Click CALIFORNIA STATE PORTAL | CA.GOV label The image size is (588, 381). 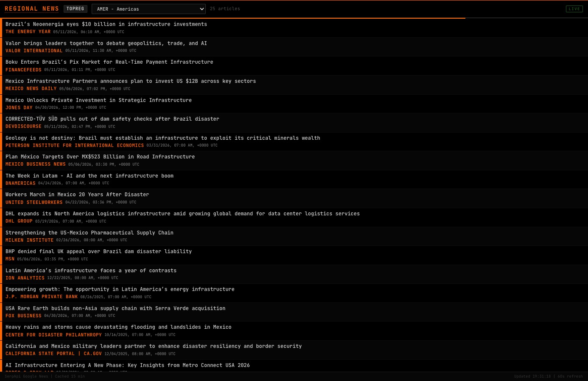53,354
